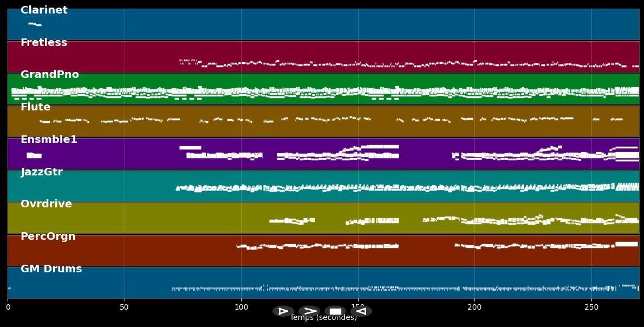Click the Ovrdrive track name
This screenshot has height=327, width=644.
click(x=46, y=204)
